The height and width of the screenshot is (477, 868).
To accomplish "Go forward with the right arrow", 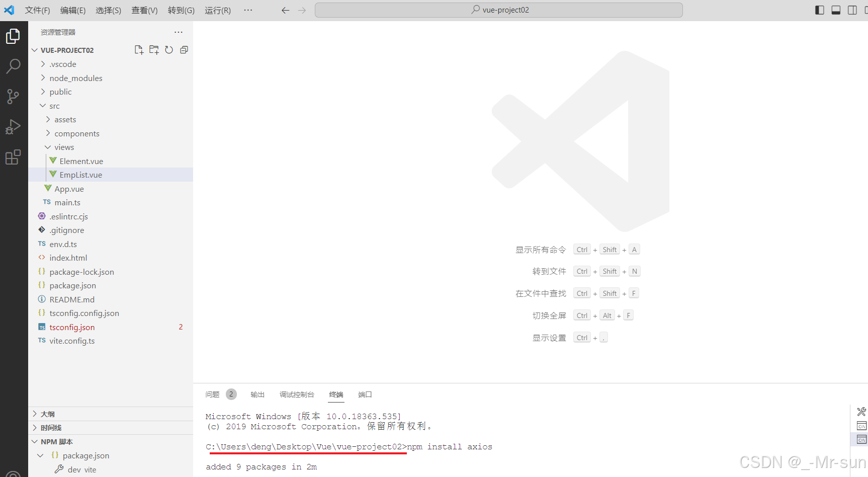I will [302, 10].
